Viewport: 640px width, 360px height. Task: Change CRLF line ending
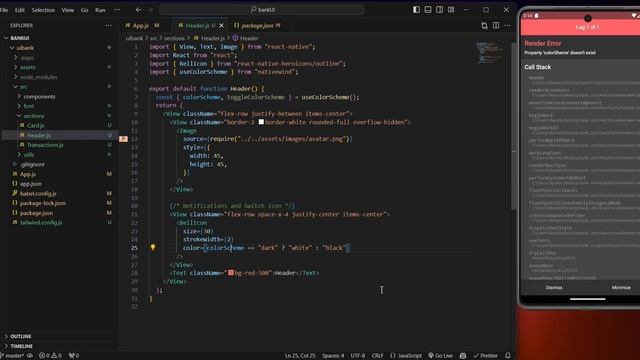click(378, 356)
